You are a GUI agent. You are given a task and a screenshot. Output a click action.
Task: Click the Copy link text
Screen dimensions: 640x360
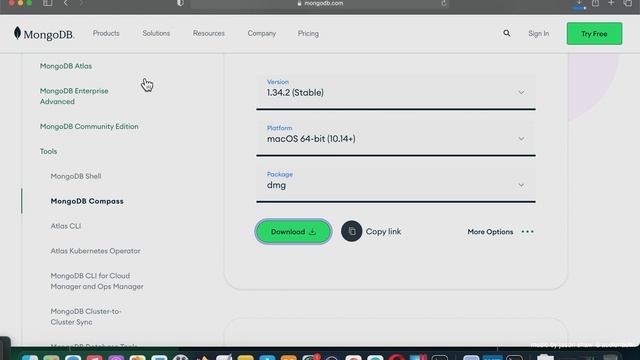(x=383, y=231)
